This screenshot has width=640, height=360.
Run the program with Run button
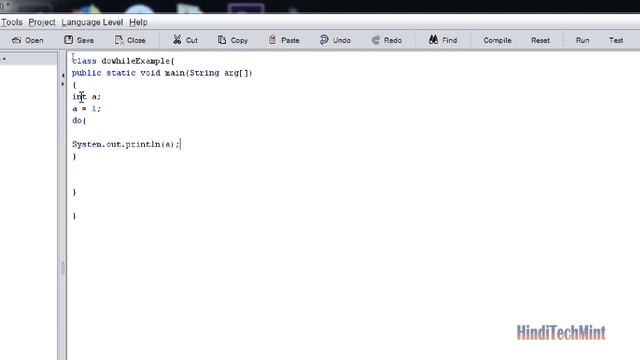pos(582,40)
